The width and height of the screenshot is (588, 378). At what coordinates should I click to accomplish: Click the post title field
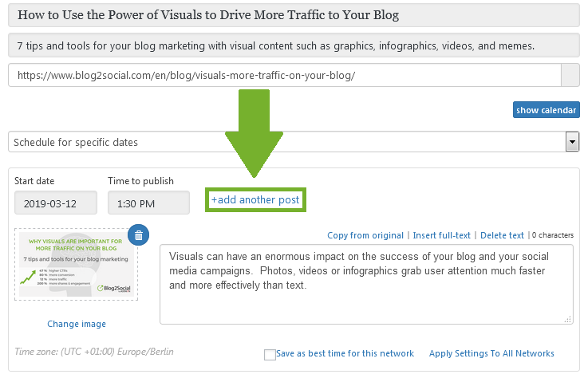tap(294, 15)
